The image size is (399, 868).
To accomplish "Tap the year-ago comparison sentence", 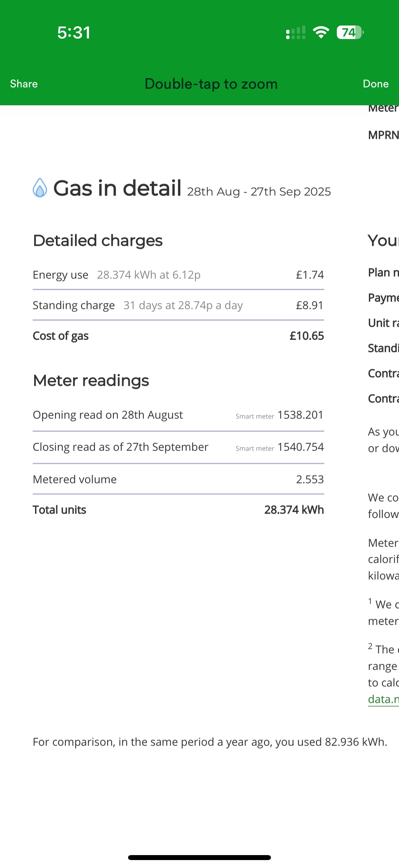I will (210, 742).
